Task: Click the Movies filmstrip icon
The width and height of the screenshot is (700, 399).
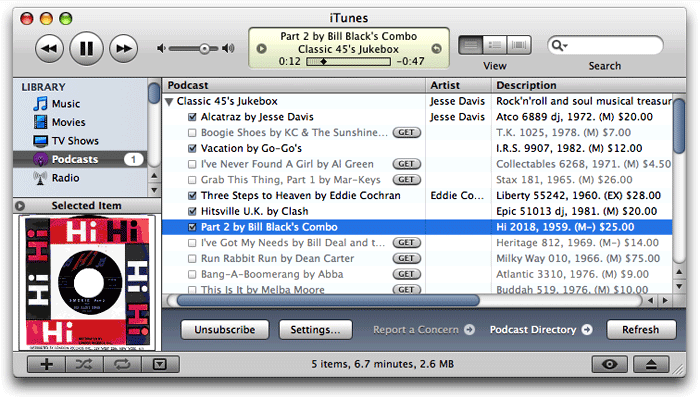Action: (40, 122)
